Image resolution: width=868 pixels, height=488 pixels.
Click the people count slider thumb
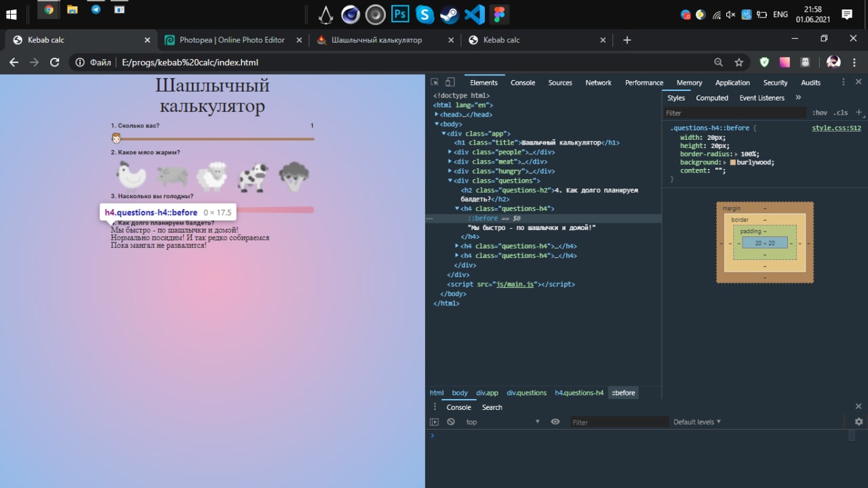coord(117,138)
